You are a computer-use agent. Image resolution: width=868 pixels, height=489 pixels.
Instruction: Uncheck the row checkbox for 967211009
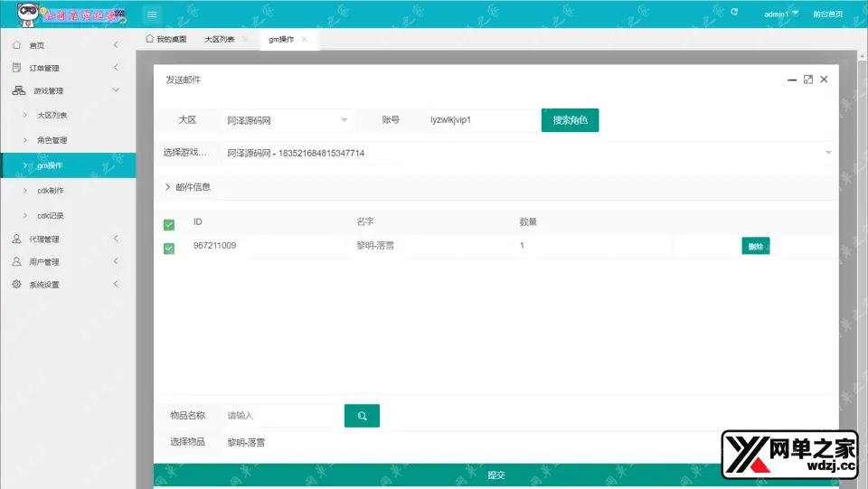[169, 248]
